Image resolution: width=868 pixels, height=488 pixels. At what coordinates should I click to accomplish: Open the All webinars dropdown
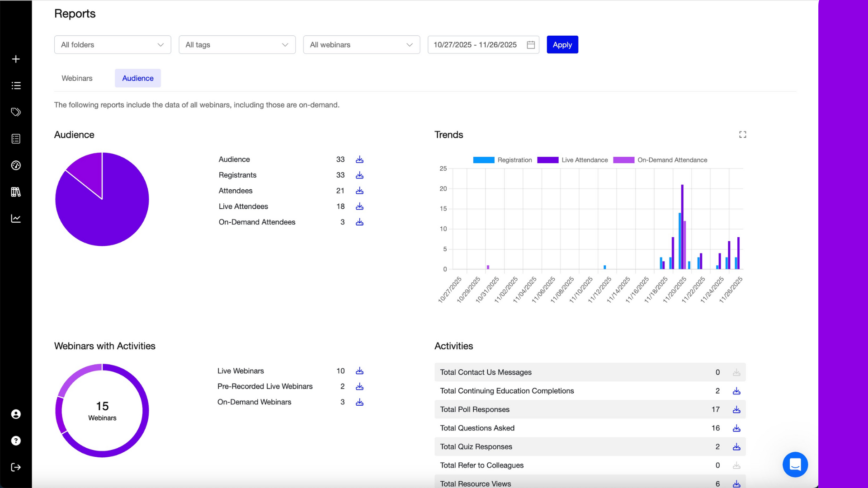[361, 44]
